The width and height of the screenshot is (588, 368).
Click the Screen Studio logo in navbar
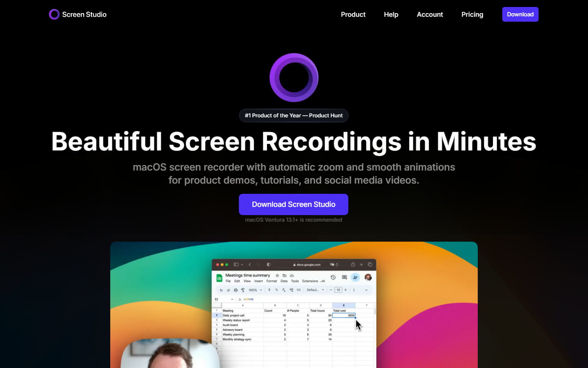[x=78, y=14]
